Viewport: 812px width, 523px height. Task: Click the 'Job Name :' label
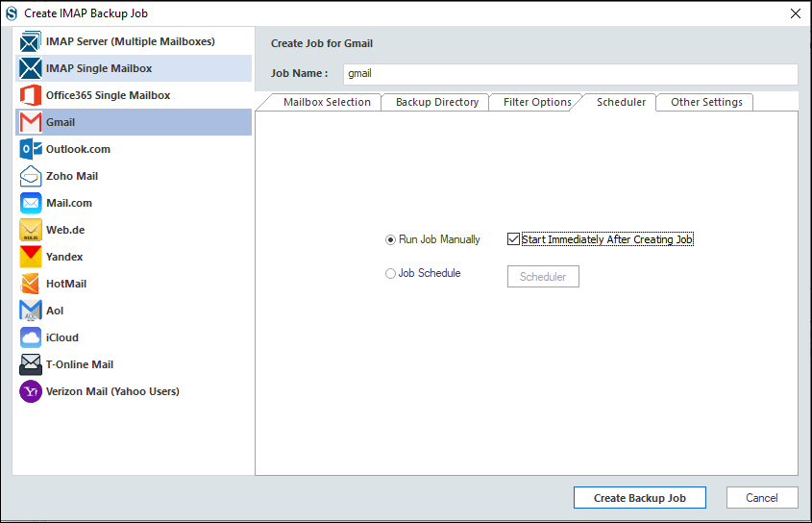299,74
